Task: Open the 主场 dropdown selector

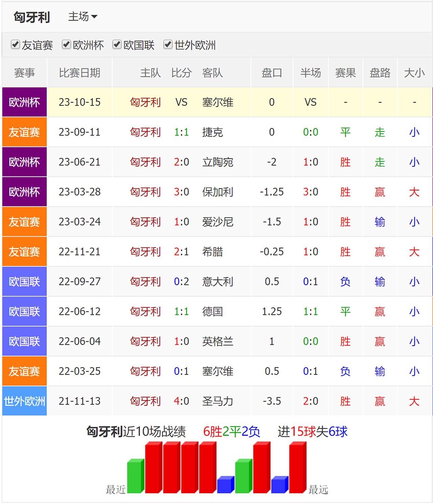Action: pyautogui.click(x=83, y=16)
